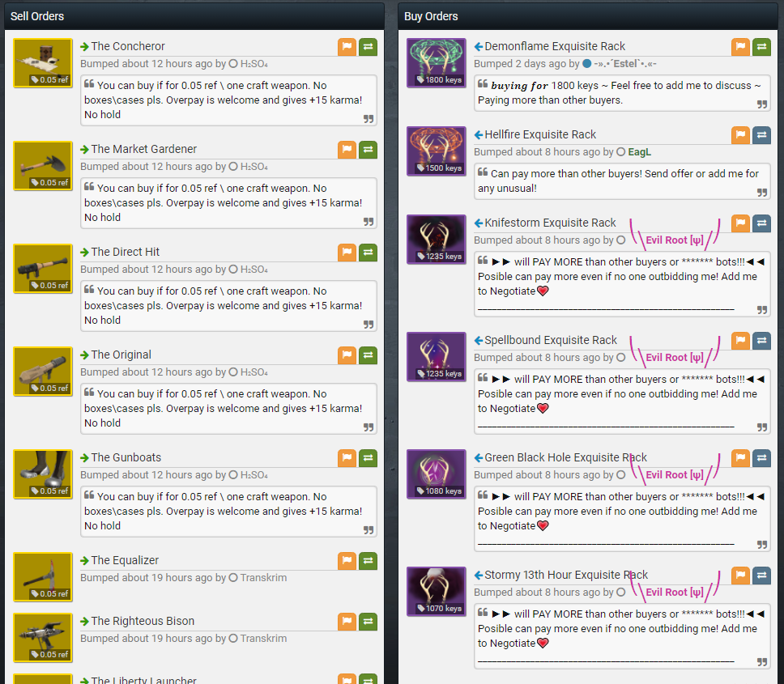Click The Concheror title text

point(128,46)
